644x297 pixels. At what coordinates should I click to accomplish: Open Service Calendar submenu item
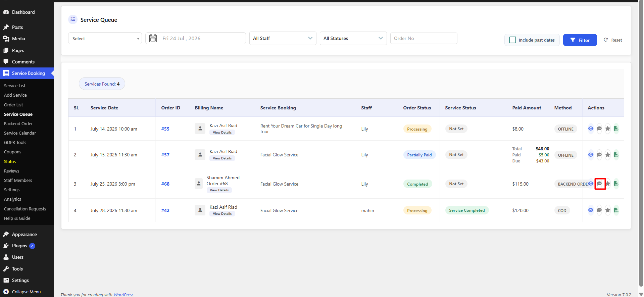point(20,133)
